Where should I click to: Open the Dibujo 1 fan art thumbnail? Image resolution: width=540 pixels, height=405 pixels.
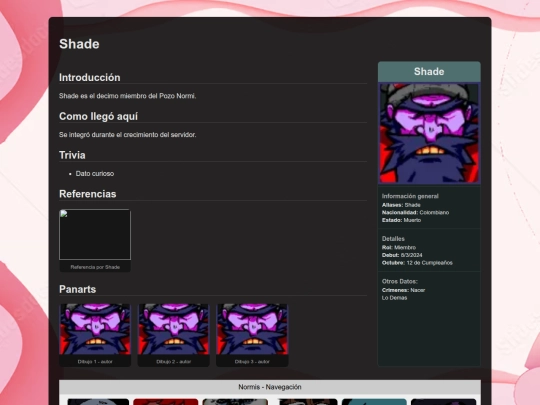95,329
